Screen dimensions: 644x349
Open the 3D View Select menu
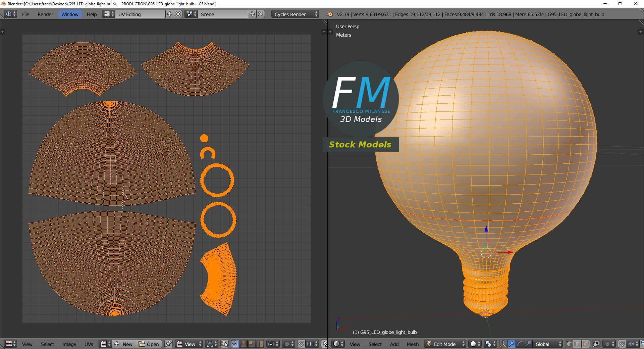pos(375,344)
